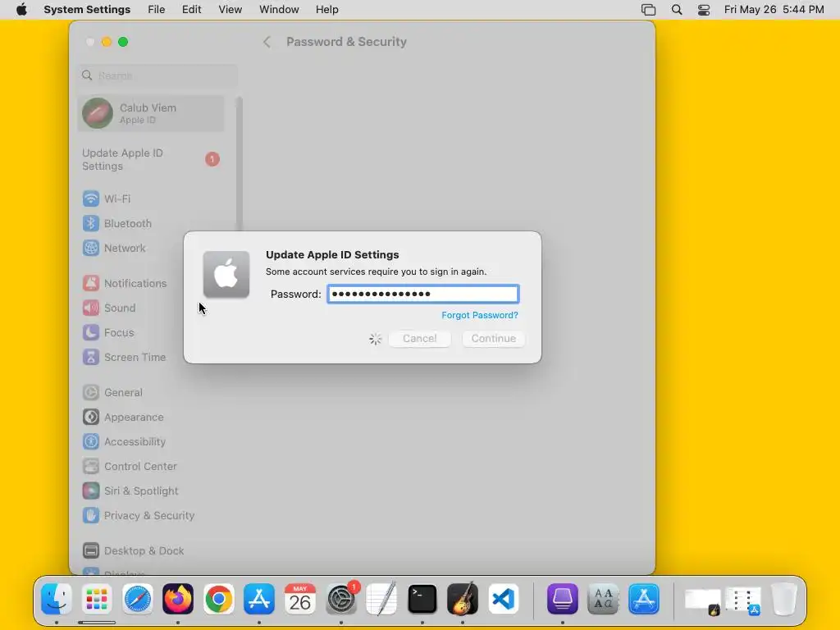Click System Settings icon in Dock

pyautogui.click(x=341, y=599)
